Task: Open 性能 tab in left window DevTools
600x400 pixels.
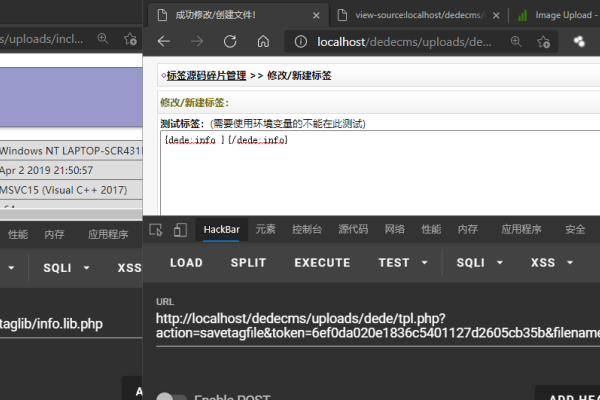Action: click(18, 234)
